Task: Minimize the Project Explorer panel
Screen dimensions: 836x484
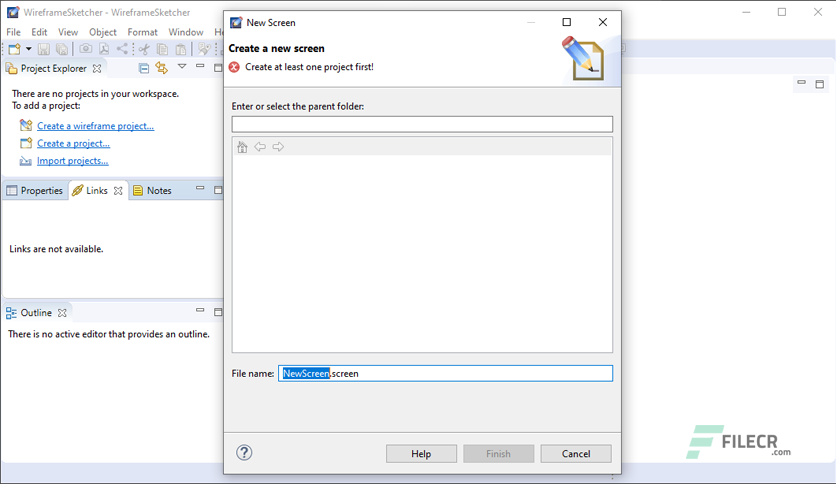Action: (x=200, y=66)
